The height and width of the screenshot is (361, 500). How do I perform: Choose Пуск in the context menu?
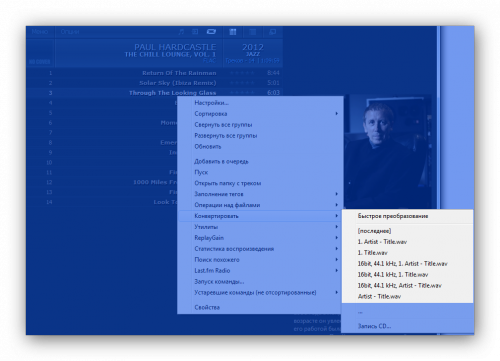260,172
